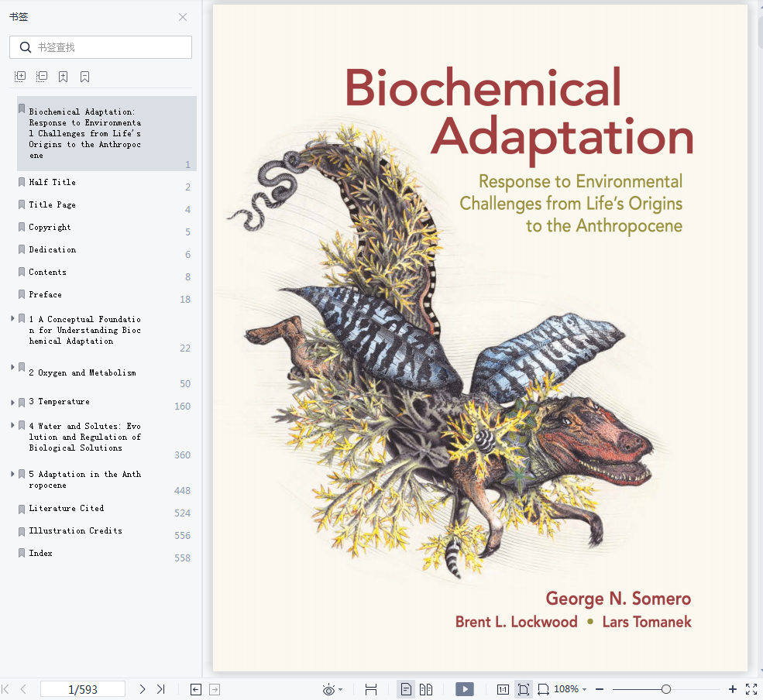Go to the Index bookmark

click(40, 553)
